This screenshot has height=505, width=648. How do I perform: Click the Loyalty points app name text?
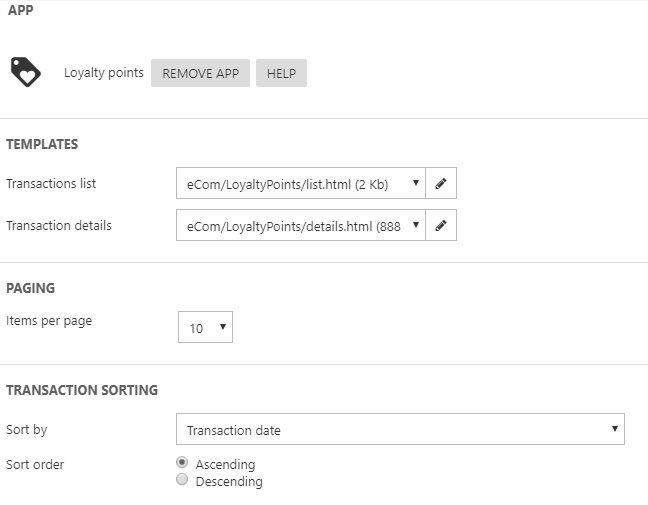(x=104, y=73)
